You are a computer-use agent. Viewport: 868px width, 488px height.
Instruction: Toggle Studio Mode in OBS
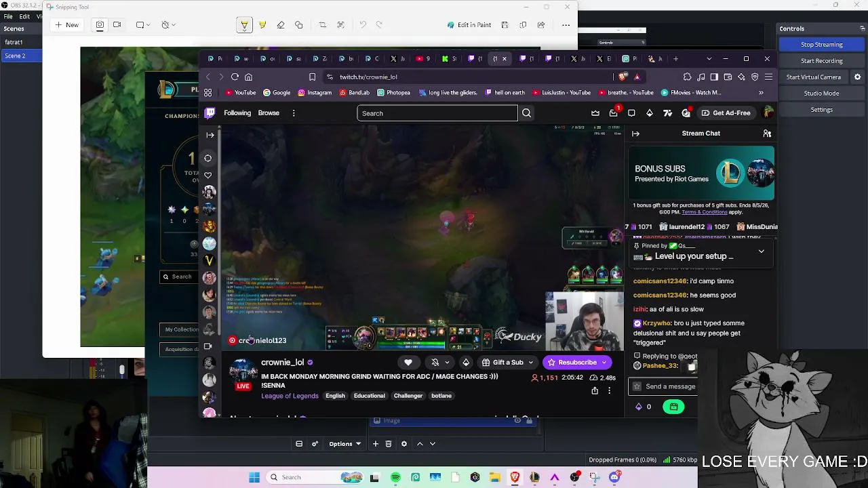coord(821,94)
